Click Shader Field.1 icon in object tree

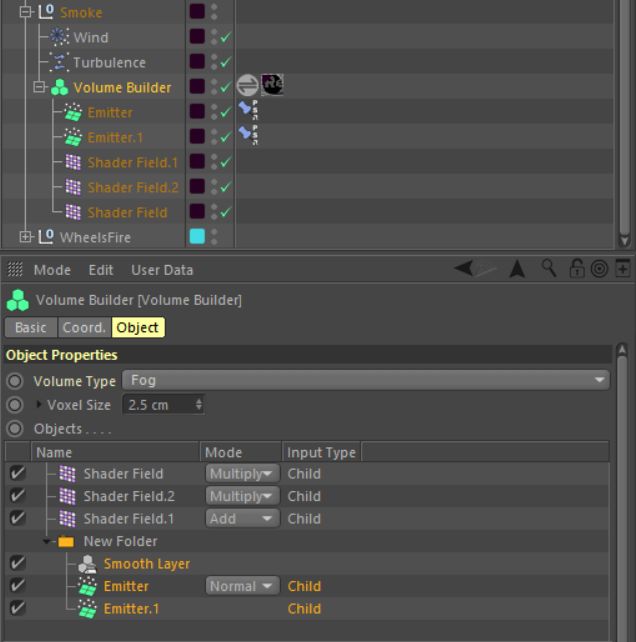73,162
